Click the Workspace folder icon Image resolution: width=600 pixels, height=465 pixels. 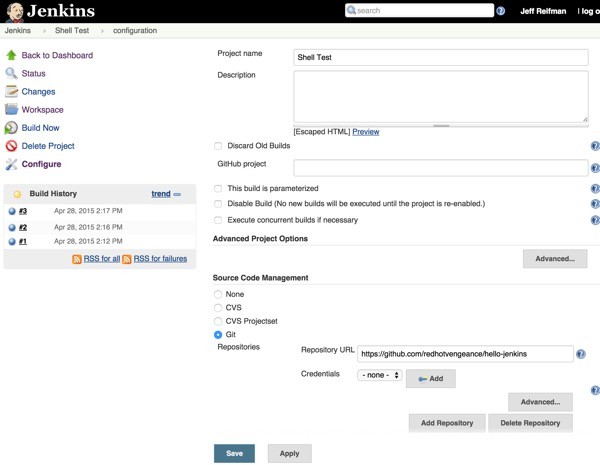click(11, 109)
